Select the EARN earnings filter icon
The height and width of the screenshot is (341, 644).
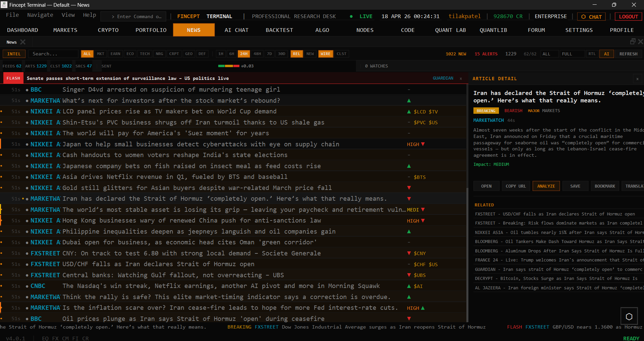point(115,54)
